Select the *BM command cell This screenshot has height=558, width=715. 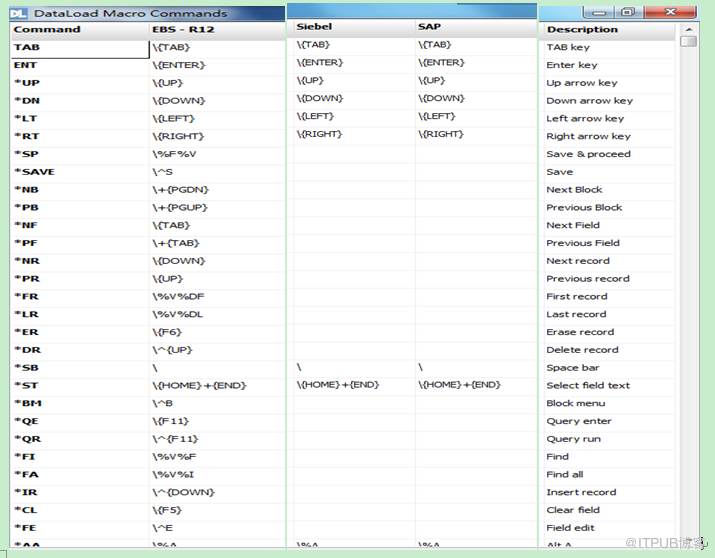(x=80, y=403)
